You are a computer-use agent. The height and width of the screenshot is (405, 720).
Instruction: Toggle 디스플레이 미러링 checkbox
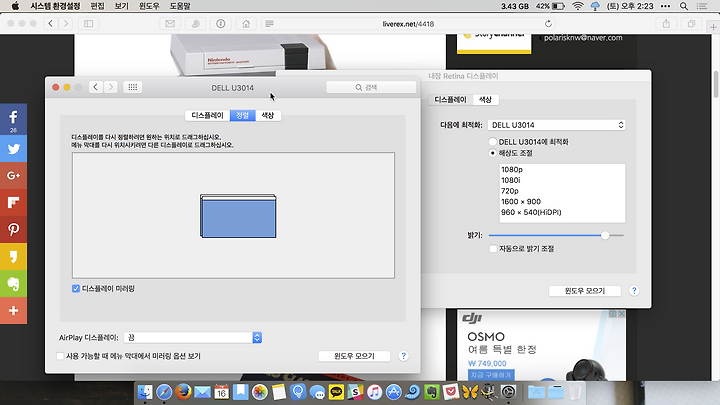(76, 289)
